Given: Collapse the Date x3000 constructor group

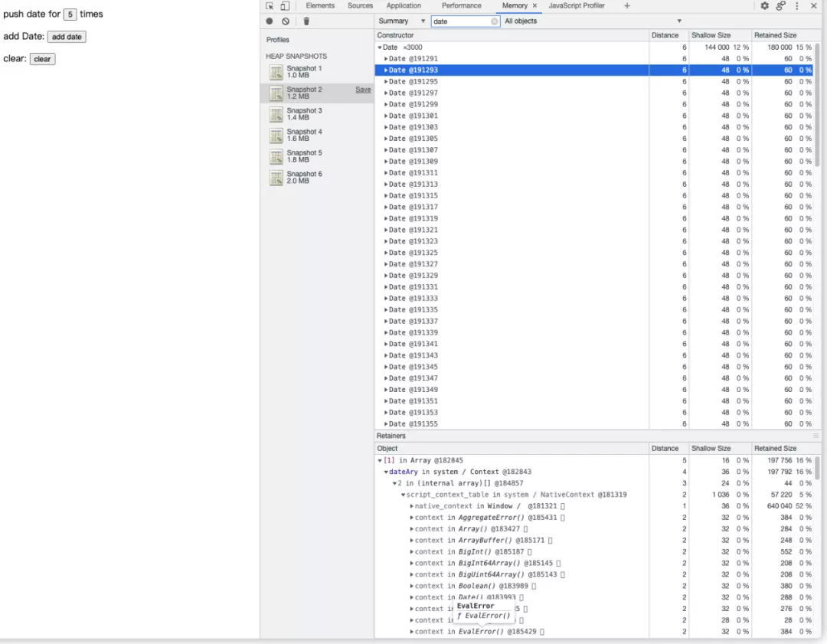Looking at the screenshot, I should (x=380, y=47).
